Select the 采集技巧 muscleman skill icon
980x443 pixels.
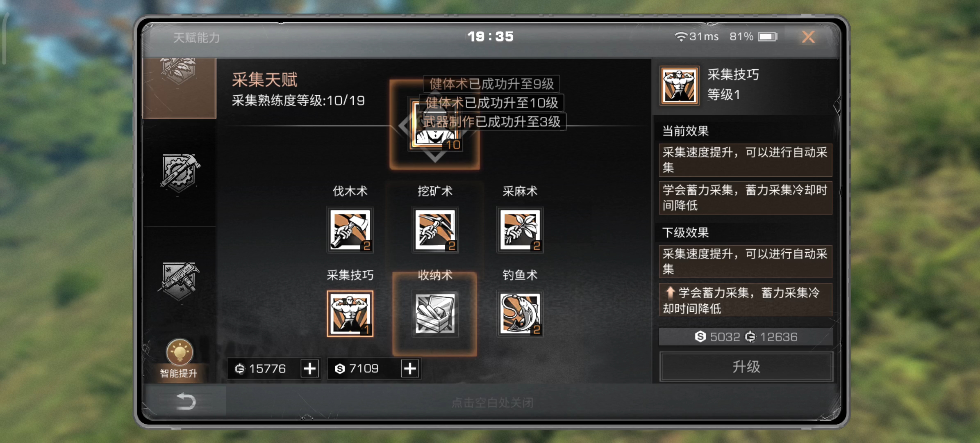click(350, 314)
